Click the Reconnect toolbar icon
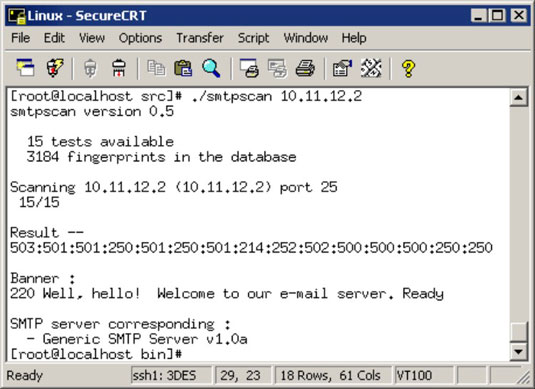535x389 pixels. click(x=90, y=68)
